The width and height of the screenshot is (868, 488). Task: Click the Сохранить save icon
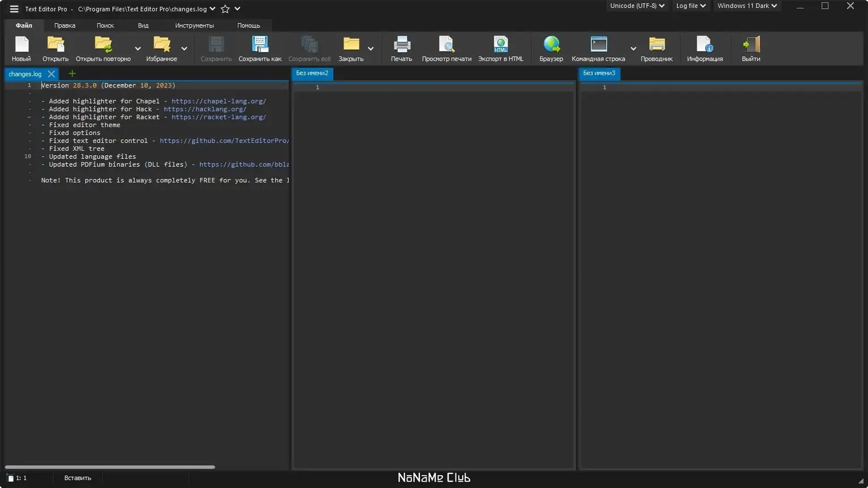(x=216, y=44)
